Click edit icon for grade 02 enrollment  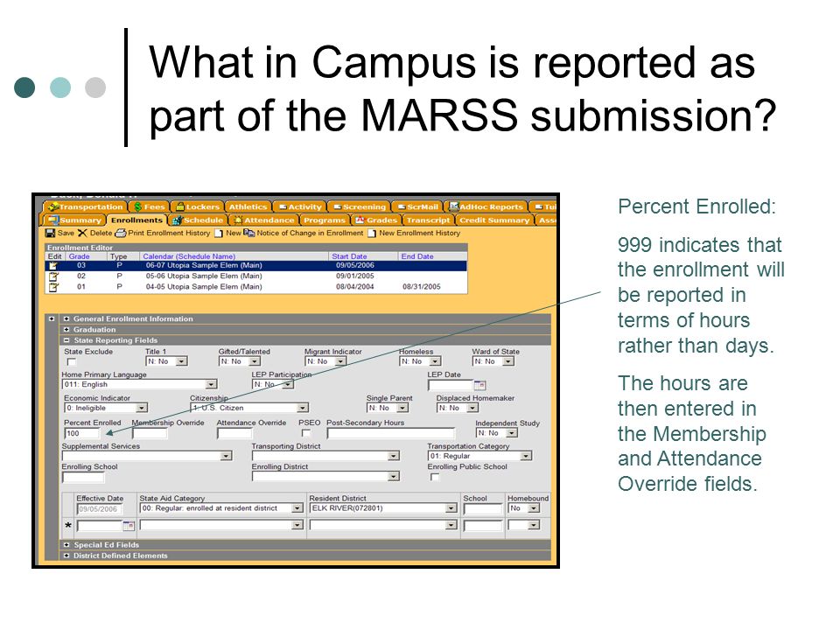tap(53, 276)
